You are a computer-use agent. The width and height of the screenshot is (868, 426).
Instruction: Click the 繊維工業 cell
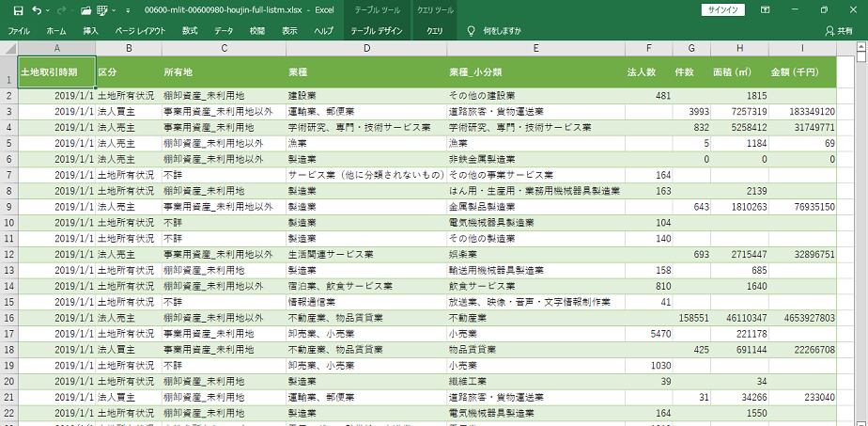(x=535, y=382)
